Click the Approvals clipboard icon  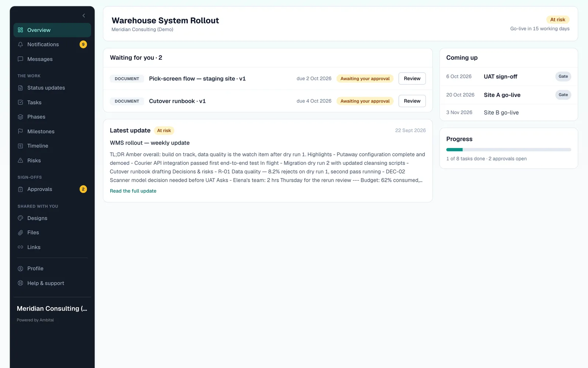coord(21,189)
